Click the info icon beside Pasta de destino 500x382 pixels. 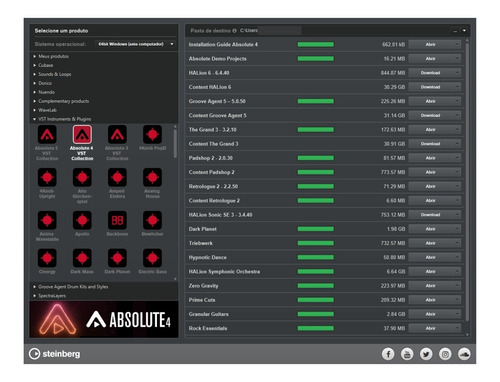coord(234,31)
